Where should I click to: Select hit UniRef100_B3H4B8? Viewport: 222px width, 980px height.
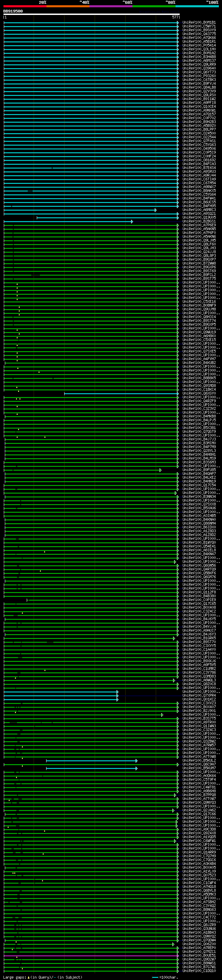[199, 57]
